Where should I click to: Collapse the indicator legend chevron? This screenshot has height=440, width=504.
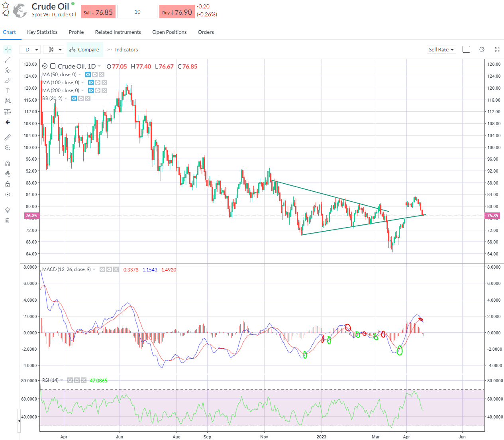(45, 67)
